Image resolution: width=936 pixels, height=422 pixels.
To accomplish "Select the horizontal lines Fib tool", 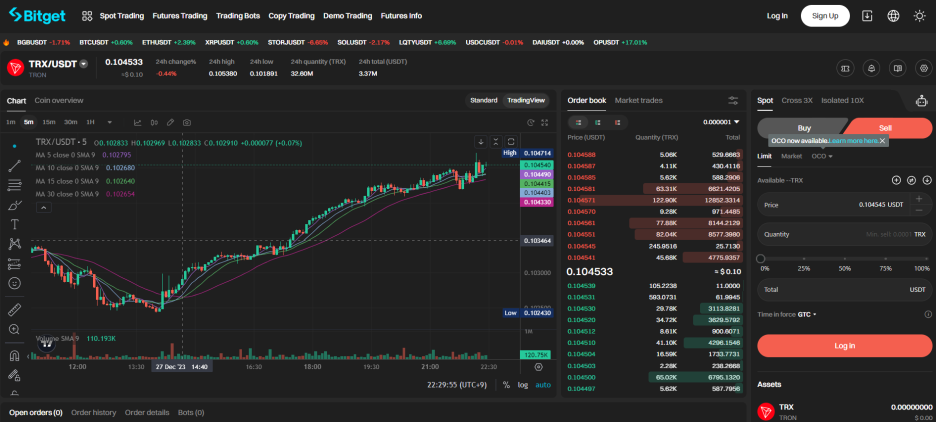I will point(14,186).
